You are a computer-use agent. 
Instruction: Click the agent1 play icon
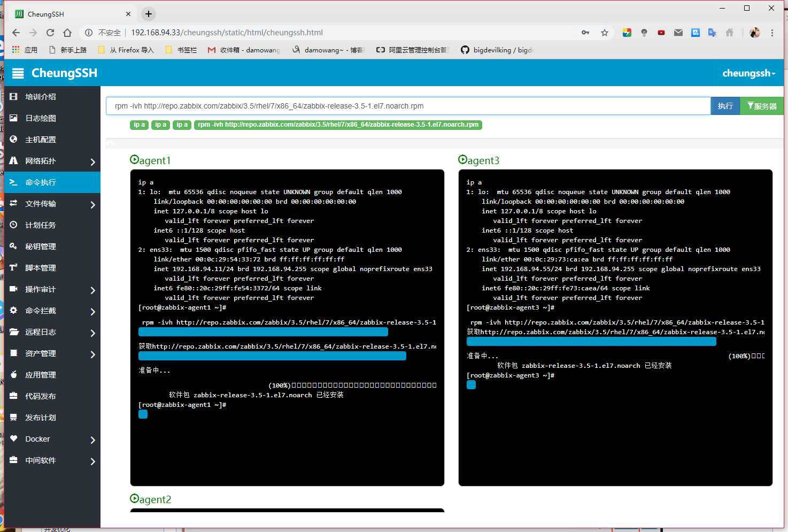click(x=134, y=159)
